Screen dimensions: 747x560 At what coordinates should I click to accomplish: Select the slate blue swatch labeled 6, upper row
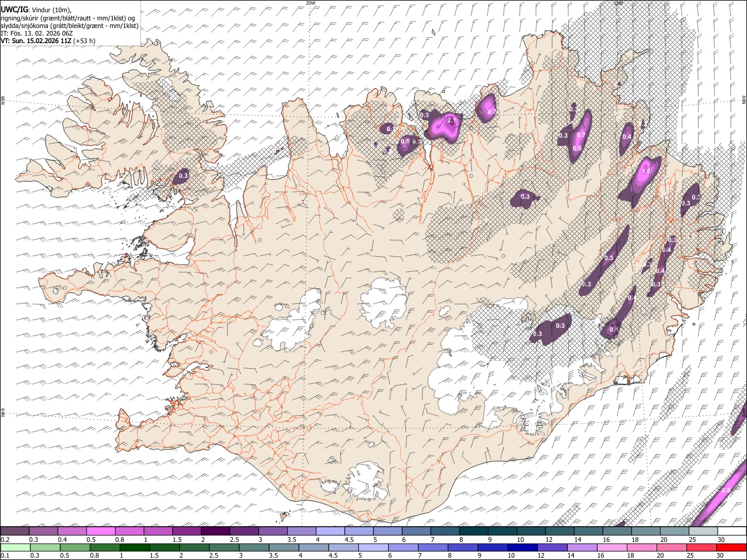[x=416, y=531]
